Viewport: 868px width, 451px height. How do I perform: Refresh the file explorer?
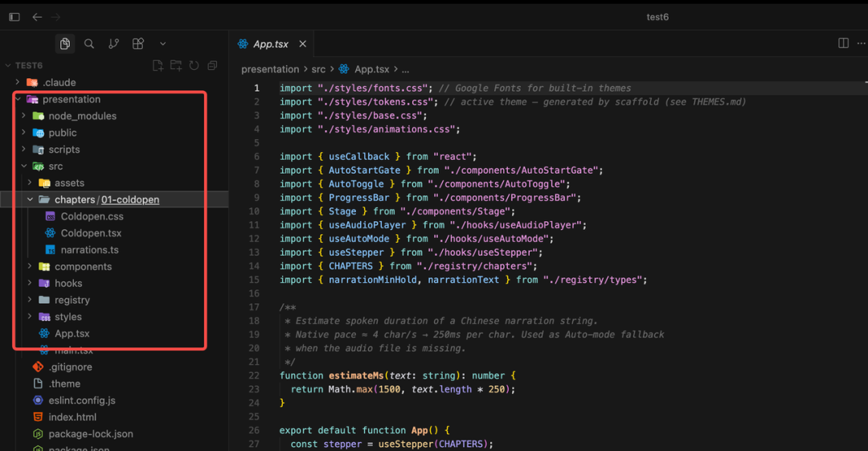194,65
